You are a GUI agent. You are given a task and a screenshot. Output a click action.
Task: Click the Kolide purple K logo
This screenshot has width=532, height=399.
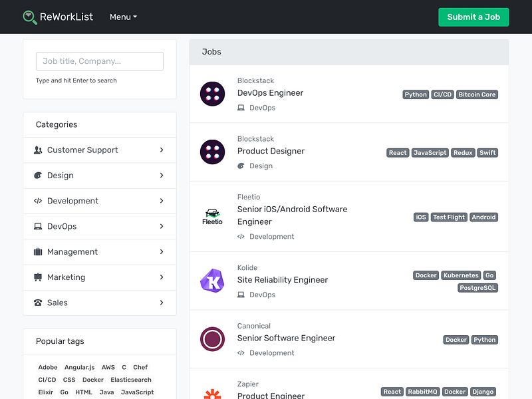[212, 281]
